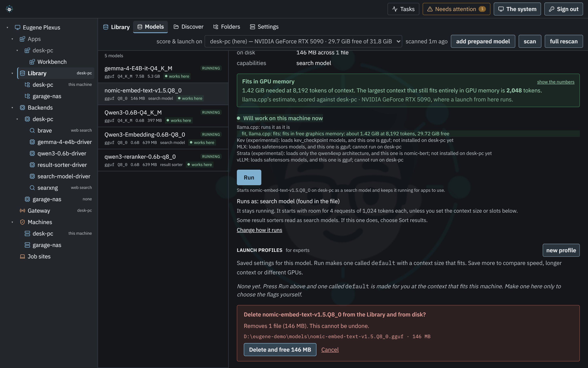Open the Needs attention notifications
Viewport: 588px width, 368px height.
(456, 9)
